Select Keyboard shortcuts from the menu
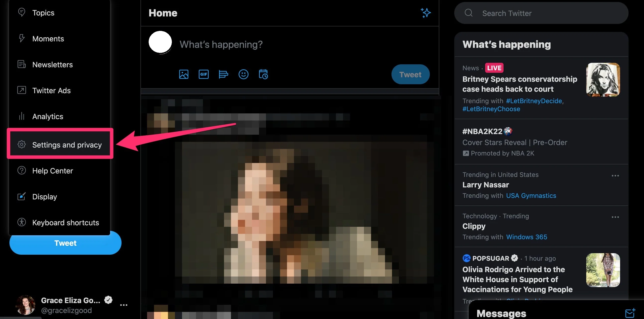The height and width of the screenshot is (319, 644). click(x=65, y=222)
